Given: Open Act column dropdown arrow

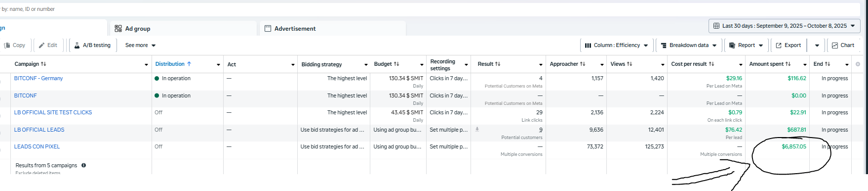Looking at the screenshot, I should (x=293, y=65).
